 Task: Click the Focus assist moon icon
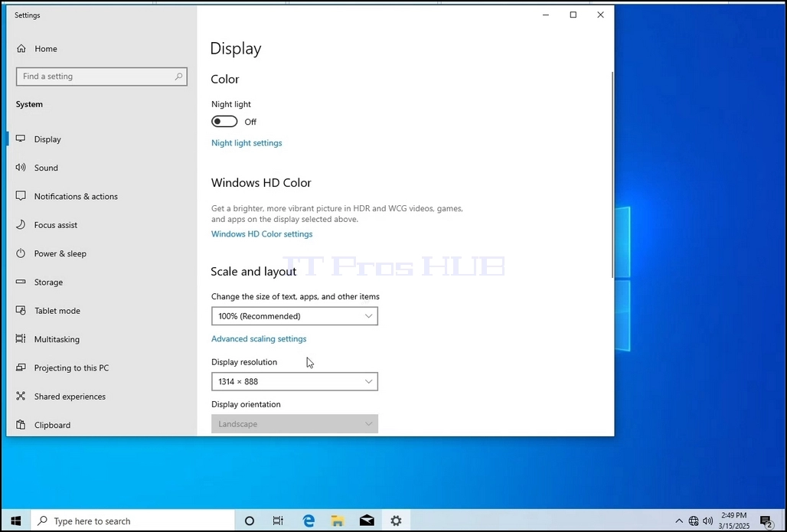click(x=21, y=225)
